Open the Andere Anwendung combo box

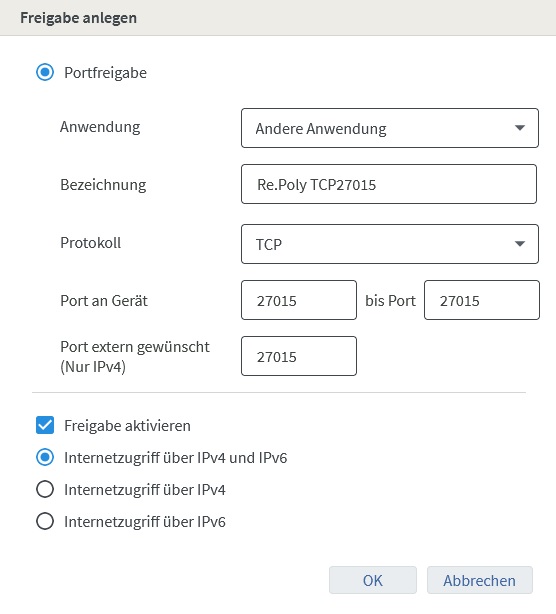coord(390,128)
